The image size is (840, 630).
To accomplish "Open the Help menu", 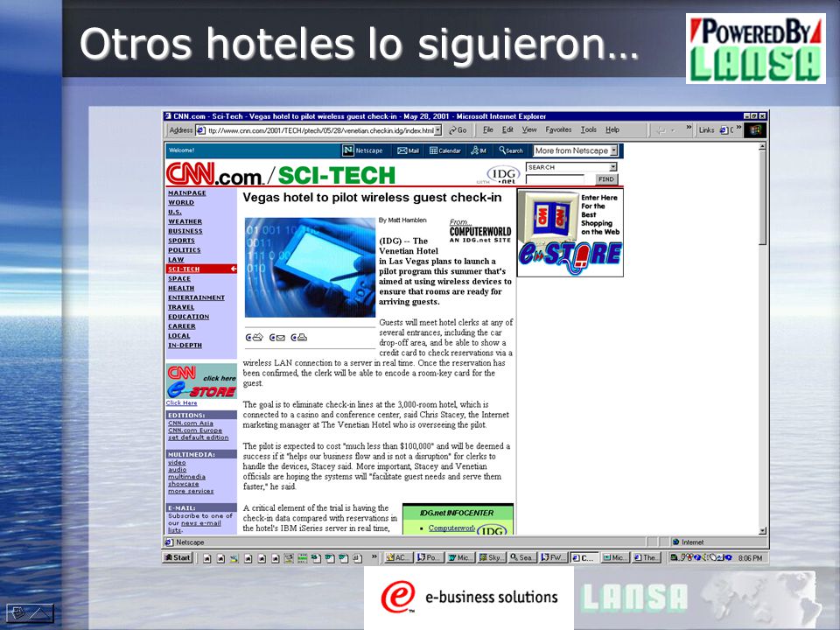I will (612, 129).
